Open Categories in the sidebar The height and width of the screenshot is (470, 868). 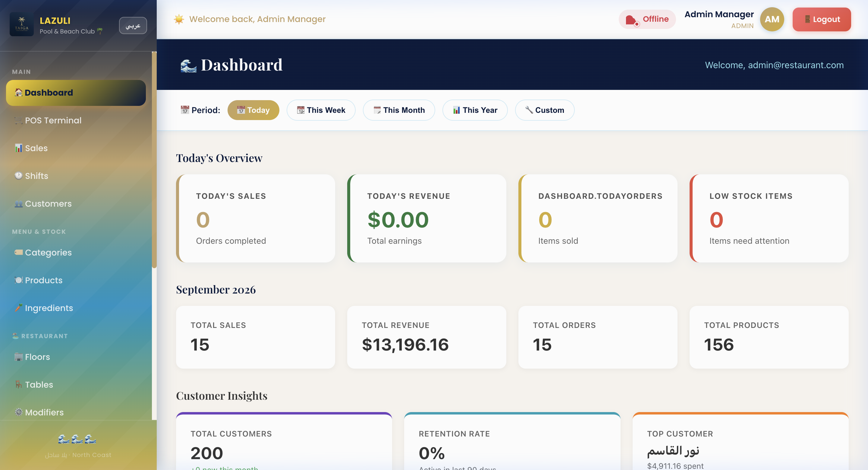(76, 252)
